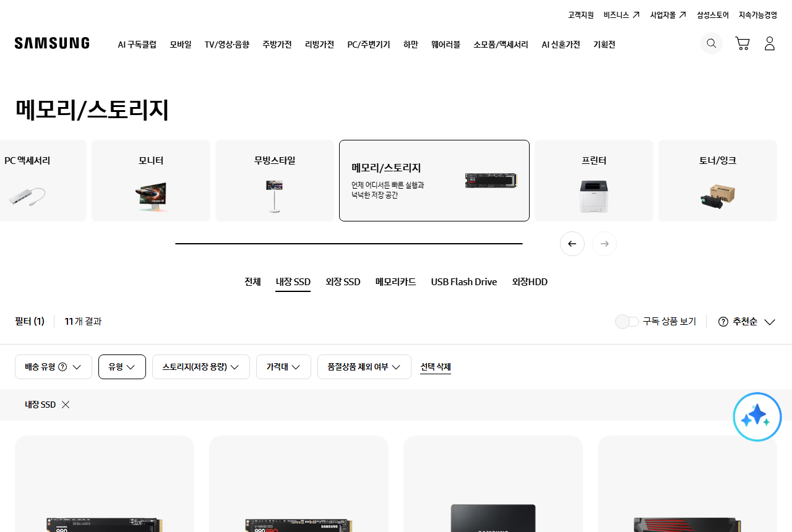Click the AI sparkle assistant button

(x=757, y=417)
